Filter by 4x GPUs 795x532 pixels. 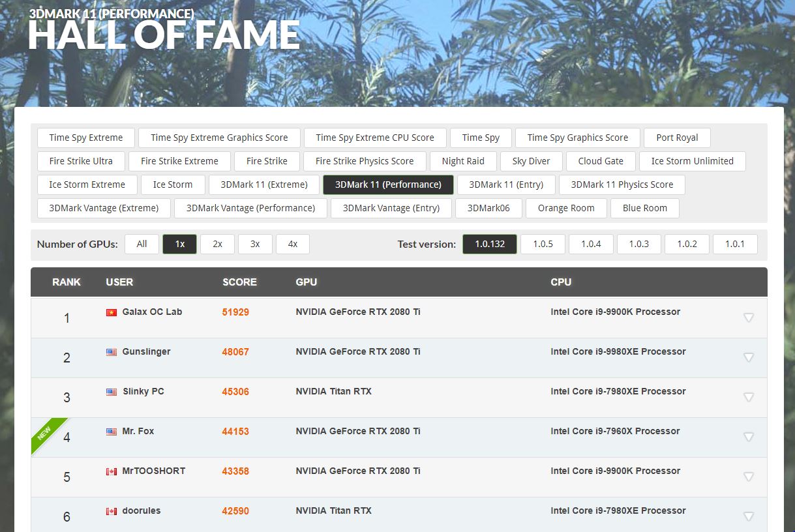(x=293, y=244)
